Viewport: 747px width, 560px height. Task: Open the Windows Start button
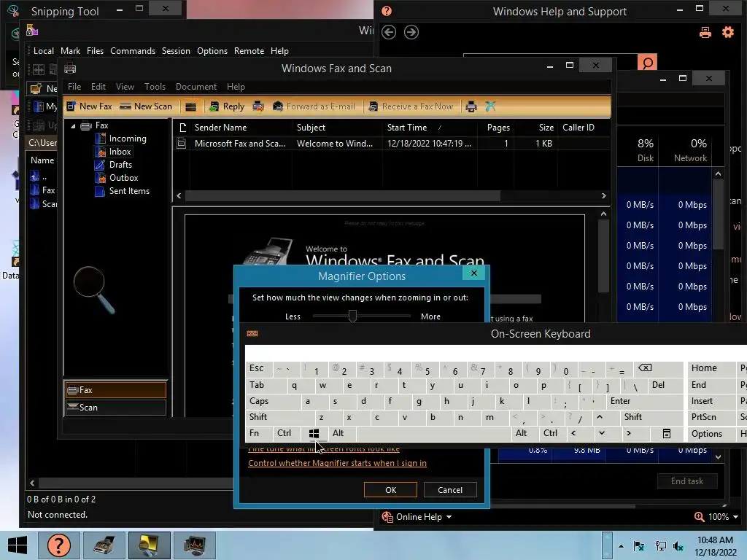pyautogui.click(x=18, y=545)
